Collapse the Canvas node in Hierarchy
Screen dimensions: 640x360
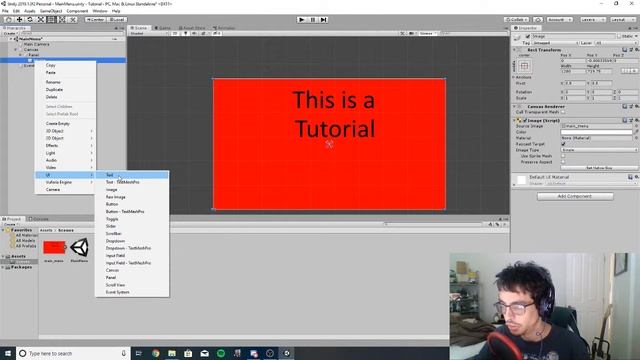point(16,49)
